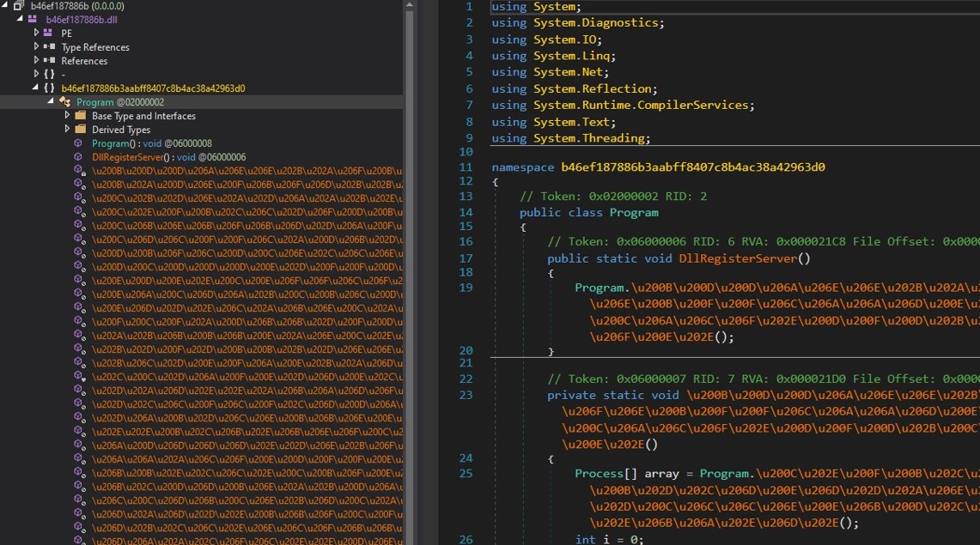Click the method icon for \u200C\u206B\u206E row
Image resolution: width=980 pixels, height=545 pixels.
(x=79, y=226)
